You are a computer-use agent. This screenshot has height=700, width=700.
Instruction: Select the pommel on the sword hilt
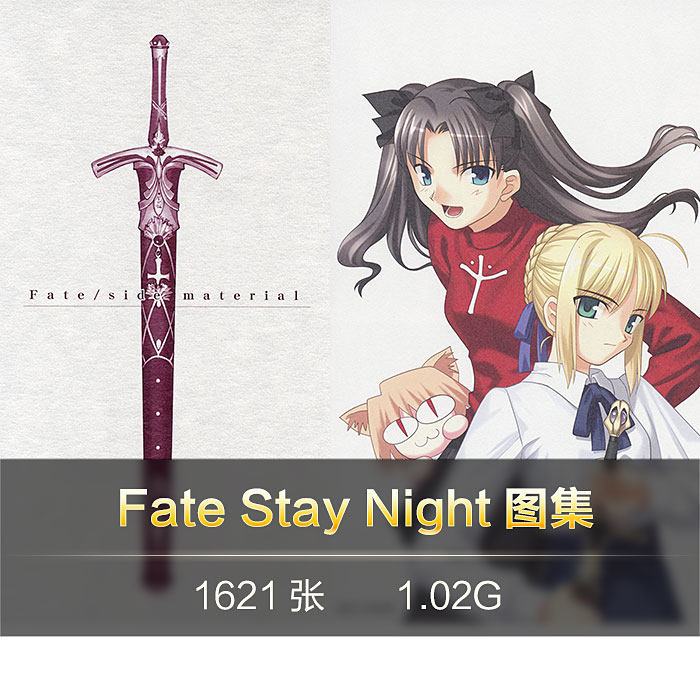(158, 41)
